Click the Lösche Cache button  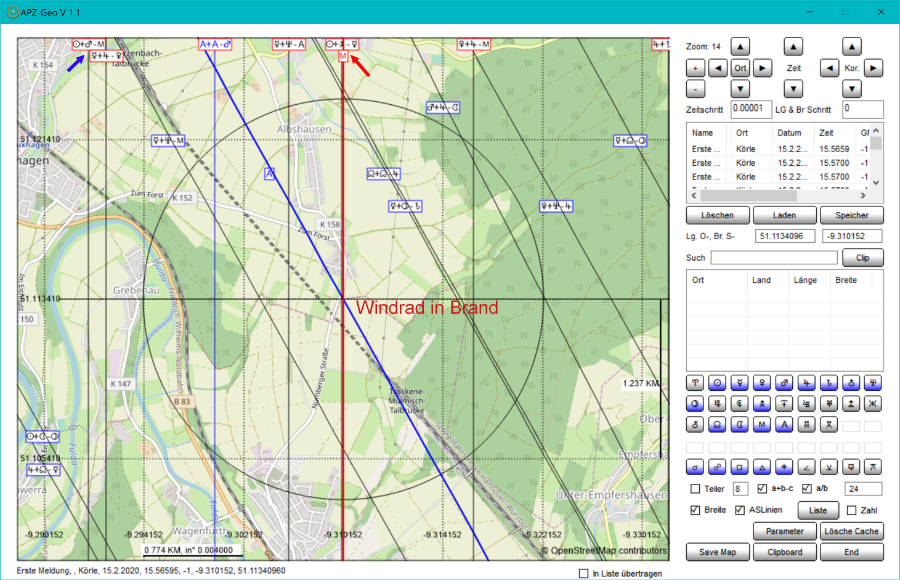click(852, 531)
